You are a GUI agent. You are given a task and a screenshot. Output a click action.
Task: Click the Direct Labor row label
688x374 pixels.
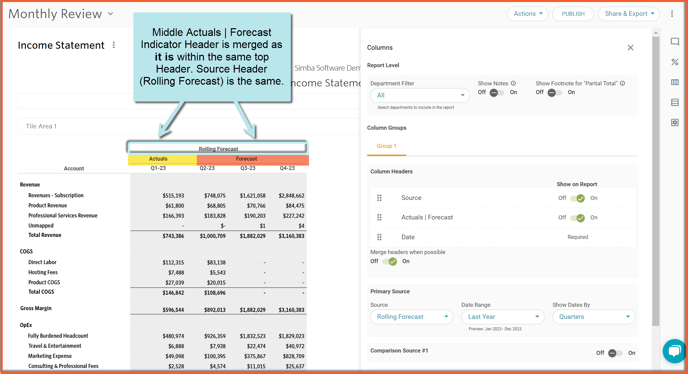42,262
